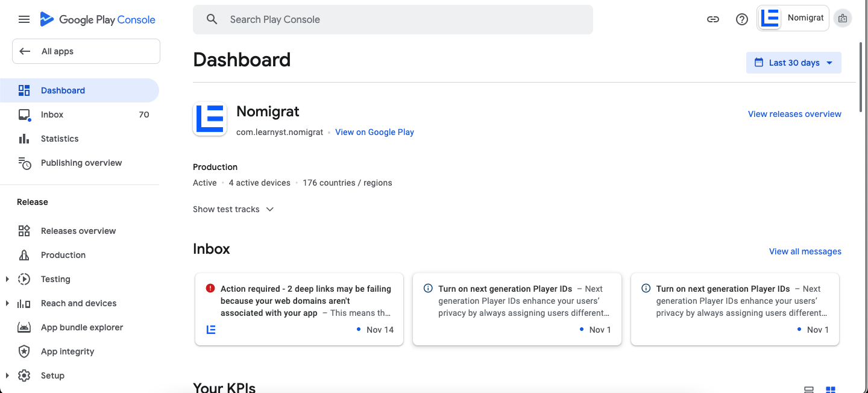Viewport: 868px width, 393px height.
Task: Switch KPIs to grid view
Action: [x=831, y=391]
